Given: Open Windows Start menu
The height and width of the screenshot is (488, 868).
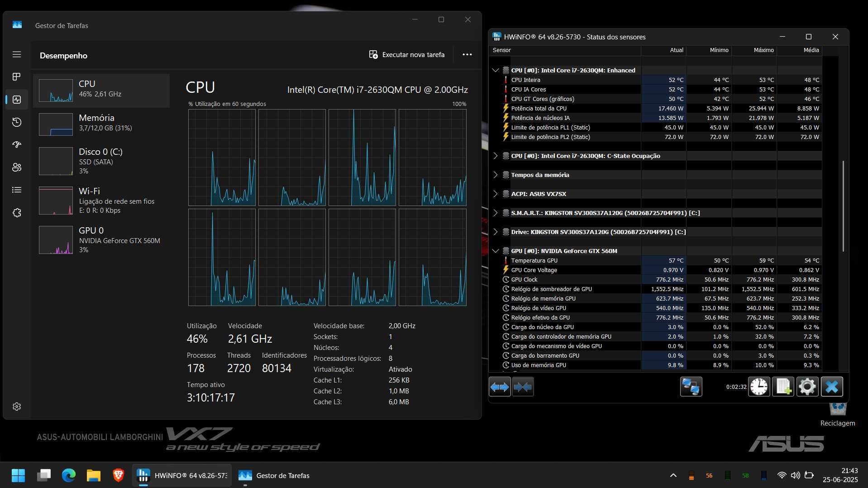Looking at the screenshot, I should (x=18, y=475).
